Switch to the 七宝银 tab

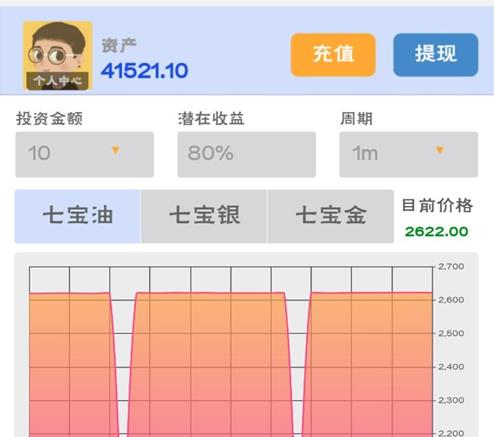point(204,216)
